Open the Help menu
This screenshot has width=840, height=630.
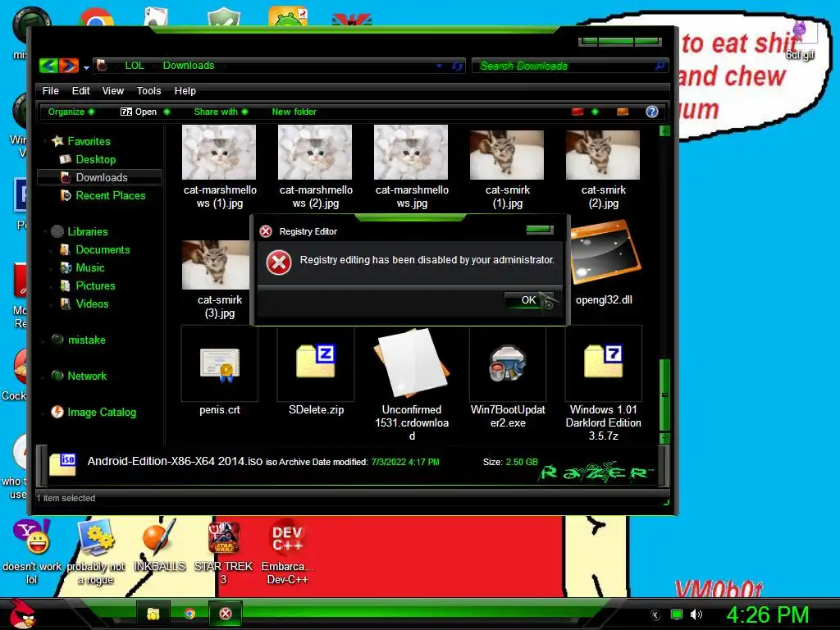click(x=185, y=90)
